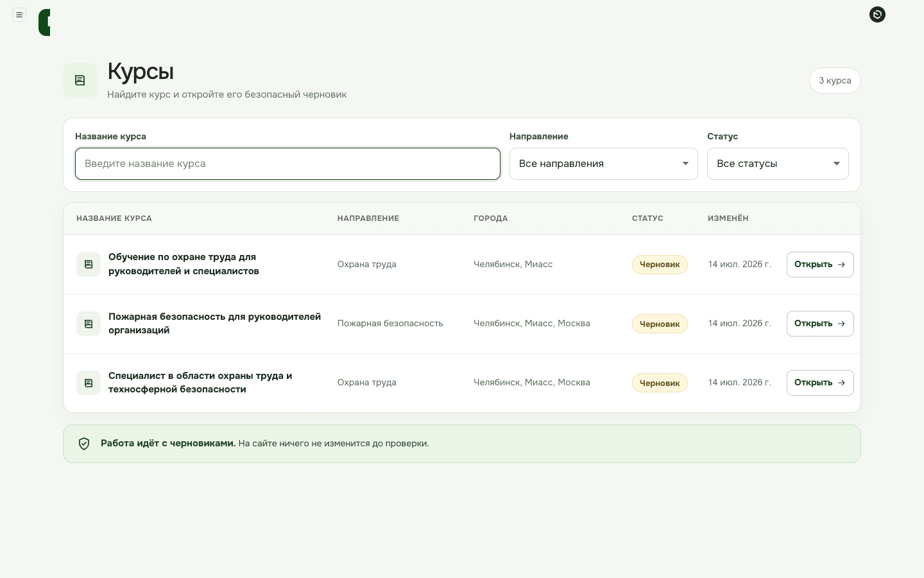Open the round profile avatar icon
The image size is (924, 578).
tap(877, 14)
